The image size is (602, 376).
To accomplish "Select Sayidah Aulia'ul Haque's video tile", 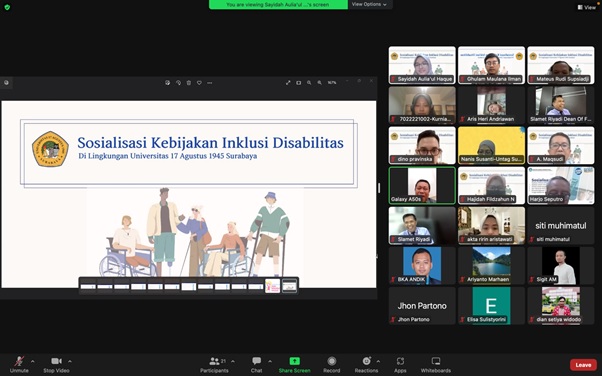I will [x=422, y=65].
